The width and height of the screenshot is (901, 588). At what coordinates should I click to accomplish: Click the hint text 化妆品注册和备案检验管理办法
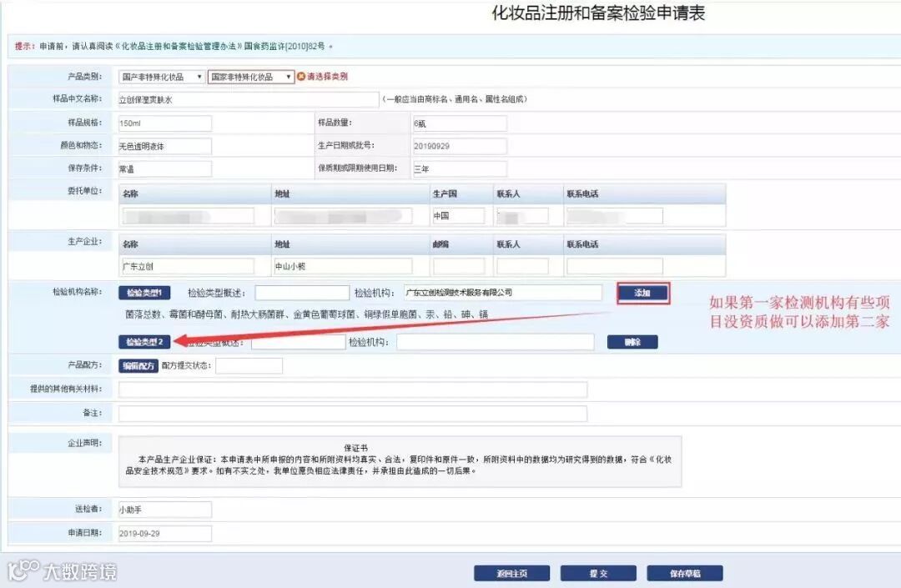point(179,47)
